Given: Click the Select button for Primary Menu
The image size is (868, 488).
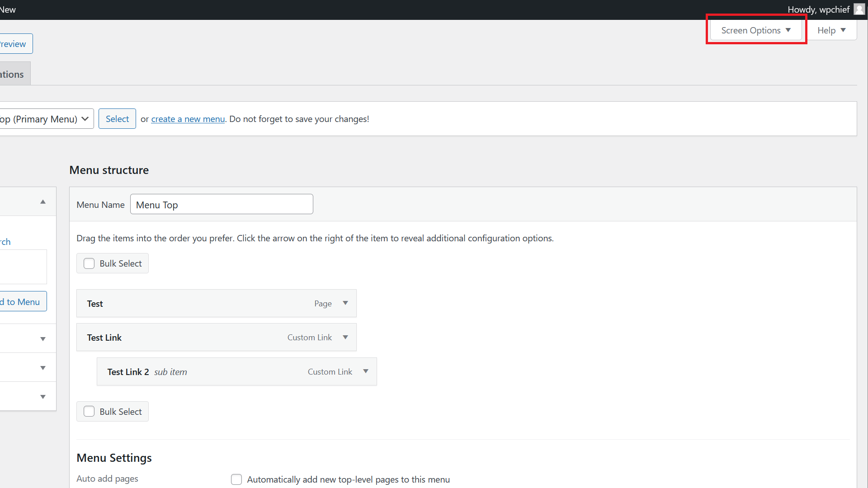Looking at the screenshot, I should (118, 118).
